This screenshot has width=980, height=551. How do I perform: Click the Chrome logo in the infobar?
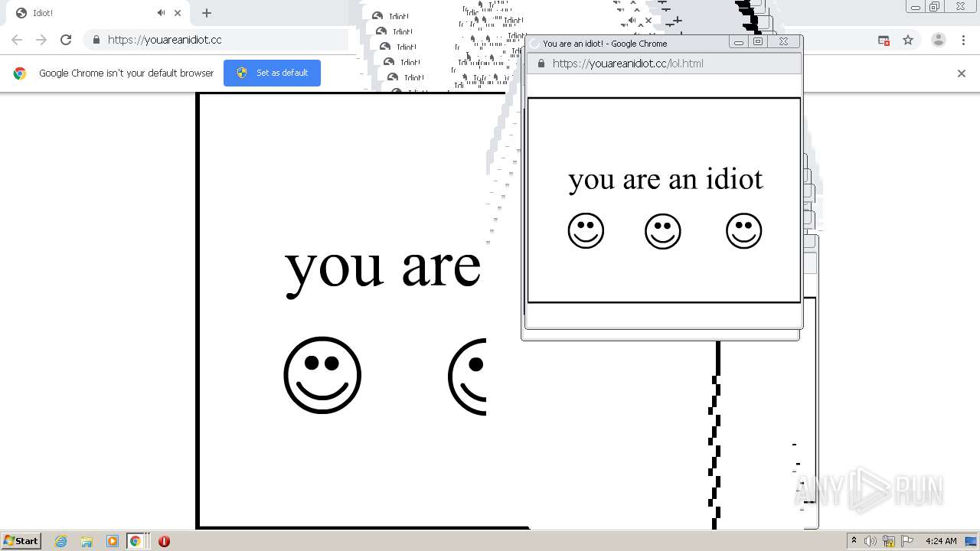[x=20, y=73]
